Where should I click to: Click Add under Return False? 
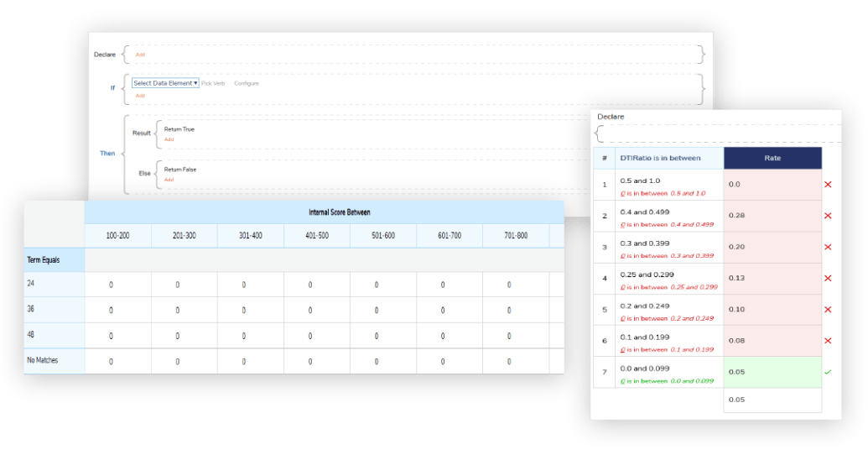(x=169, y=180)
